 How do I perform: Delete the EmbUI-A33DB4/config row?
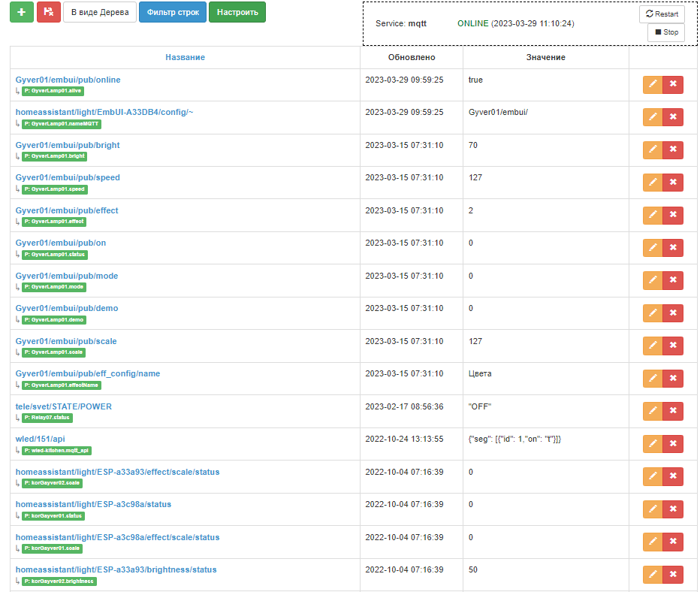point(673,117)
